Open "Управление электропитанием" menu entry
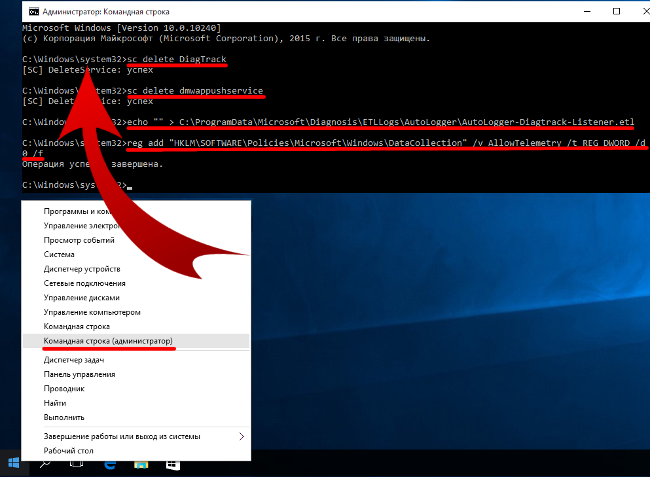This screenshot has height=477, width=650. [136, 226]
